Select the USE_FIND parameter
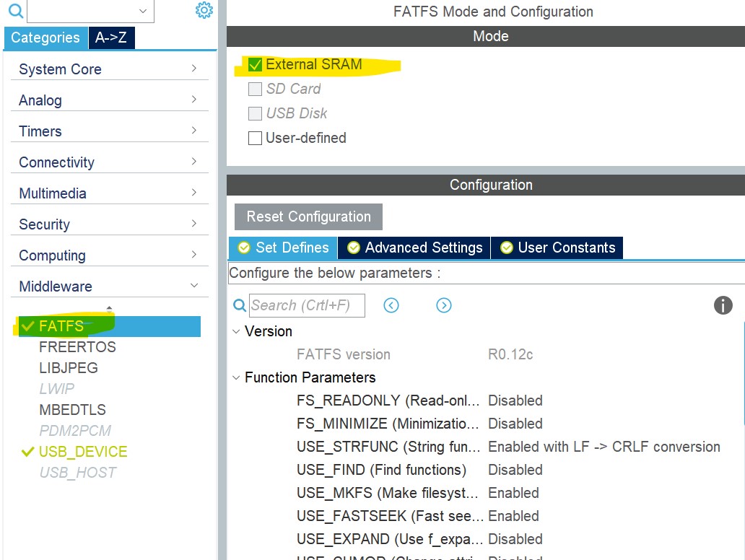The height and width of the screenshot is (560, 745). (x=382, y=470)
